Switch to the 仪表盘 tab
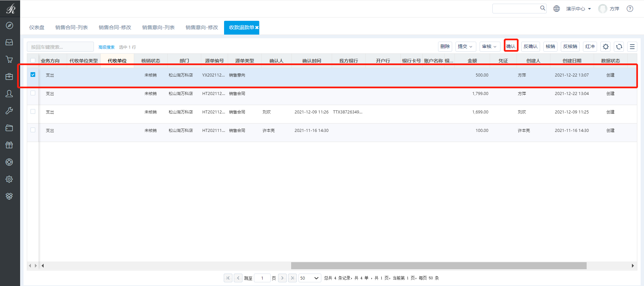 tap(37, 28)
